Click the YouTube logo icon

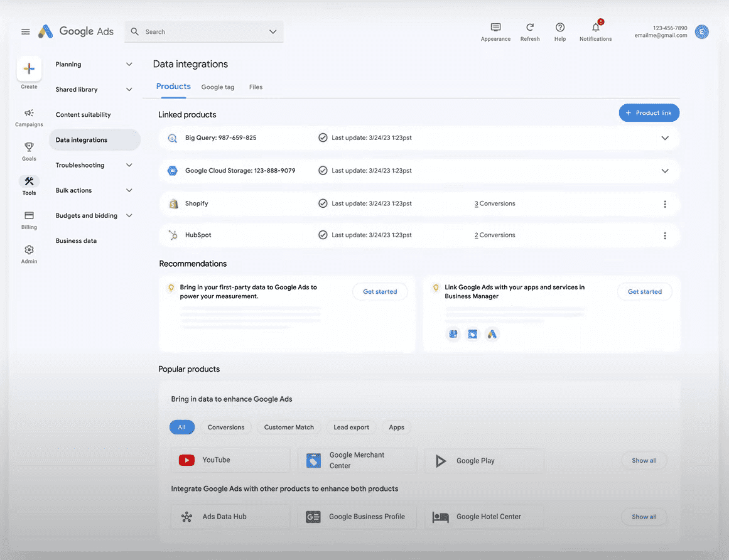(187, 460)
